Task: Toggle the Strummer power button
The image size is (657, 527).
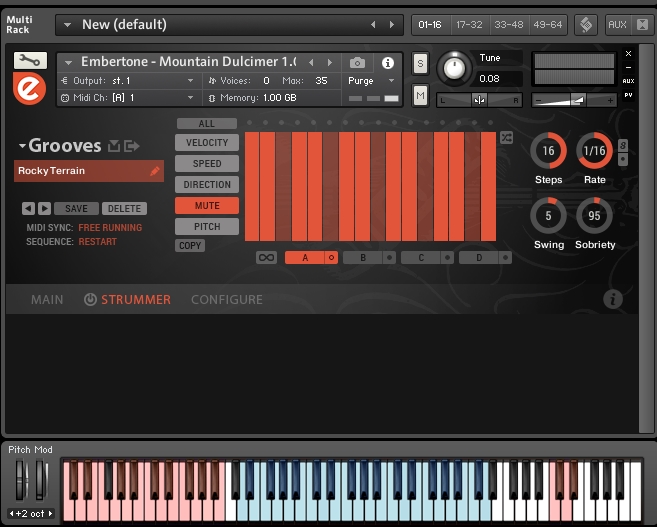Action: [x=90, y=299]
